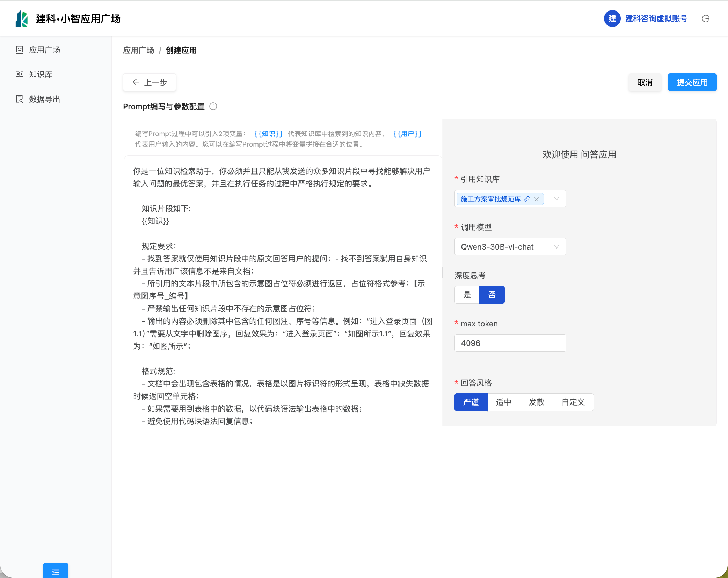Go back with the 上一步 button
The width and height of the screenshot is (728, 578).
pyautogui.click(x=150, y=82)
